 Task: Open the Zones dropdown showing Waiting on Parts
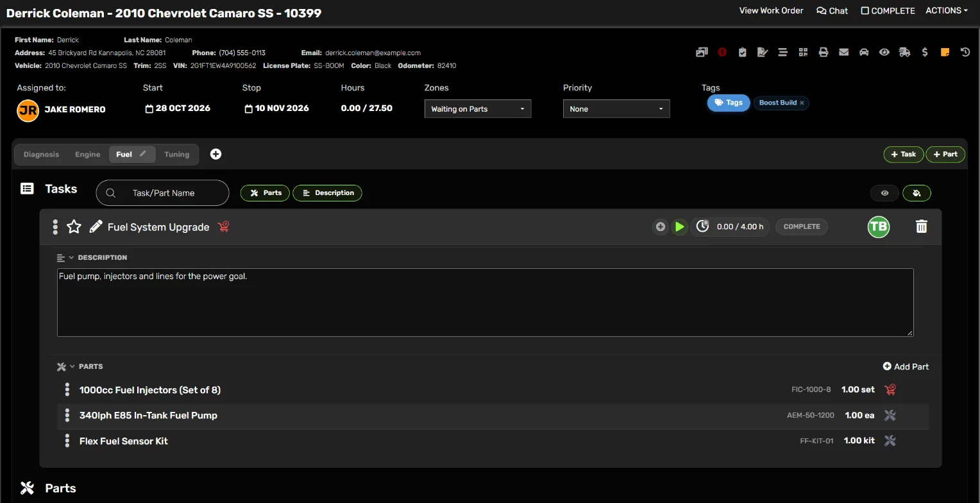tap(478, 109)
